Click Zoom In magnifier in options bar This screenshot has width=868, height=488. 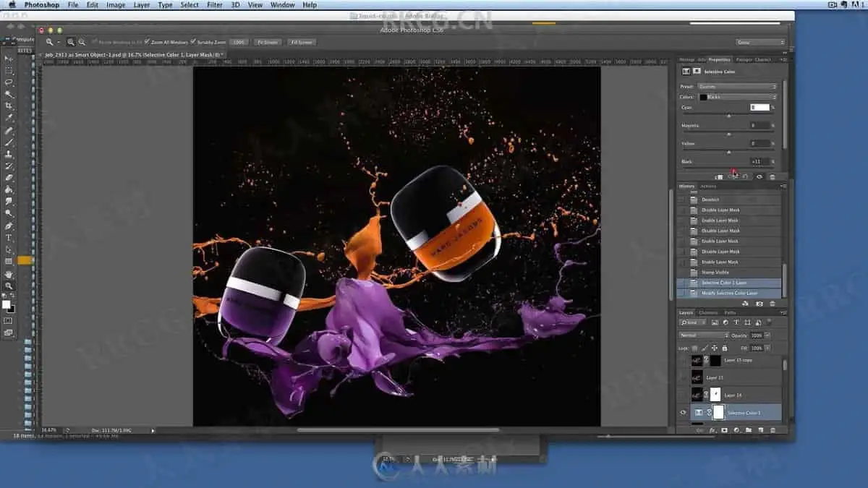tap(71, 43)
